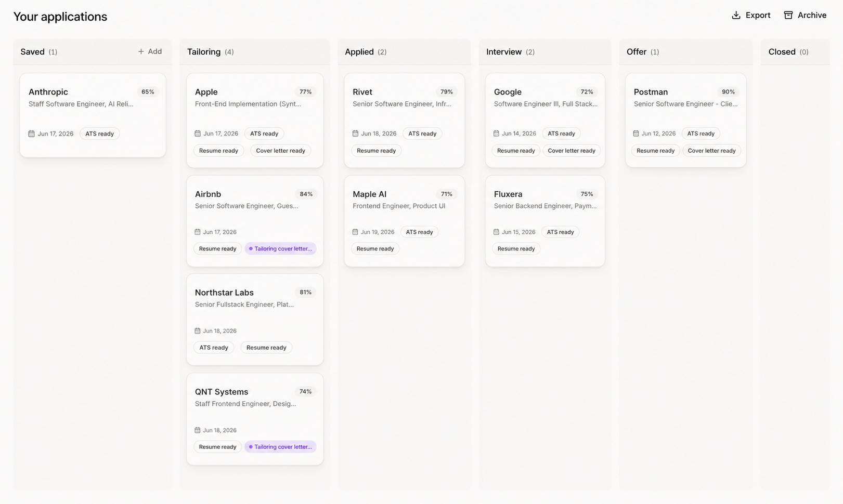
Task: Click Rivet's Resume ready tag
Action: coord(377,151)
